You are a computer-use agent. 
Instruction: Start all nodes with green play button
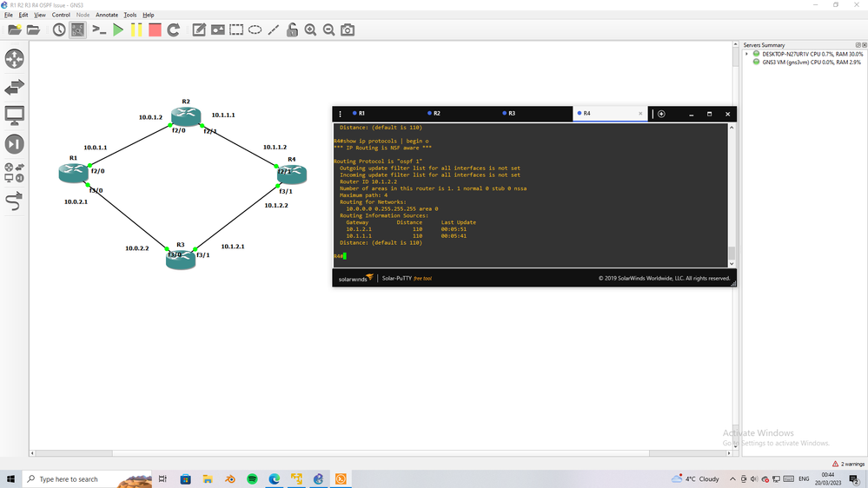[x=118, y=30]
